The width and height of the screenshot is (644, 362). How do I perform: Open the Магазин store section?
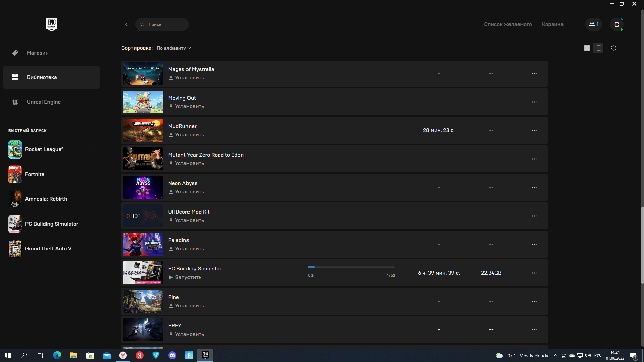point(51,53)
